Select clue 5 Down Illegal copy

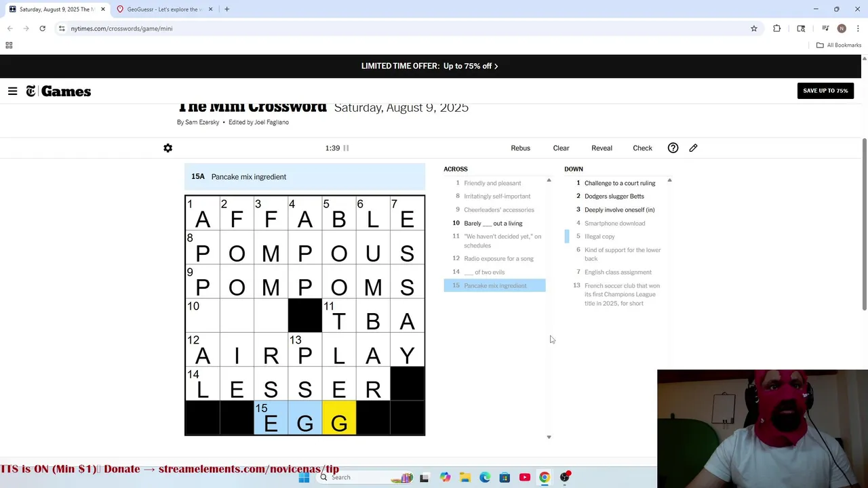click(x=615, y=237)
